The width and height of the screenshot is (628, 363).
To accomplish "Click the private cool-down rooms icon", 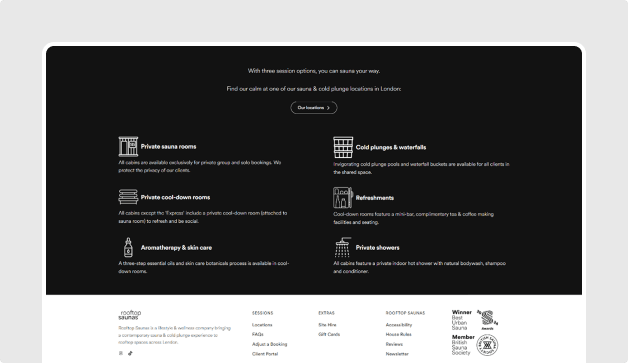I will [x=128, y=197].
